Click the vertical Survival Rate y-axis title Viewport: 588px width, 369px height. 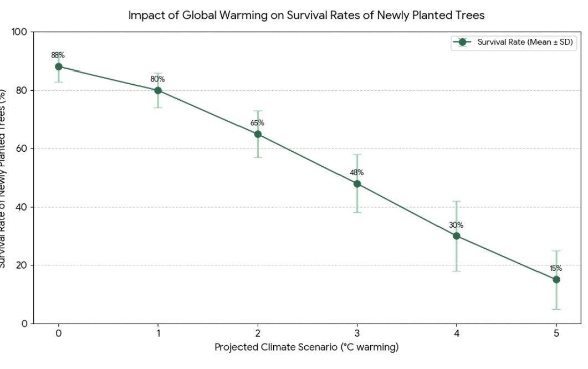pos(4,177)
